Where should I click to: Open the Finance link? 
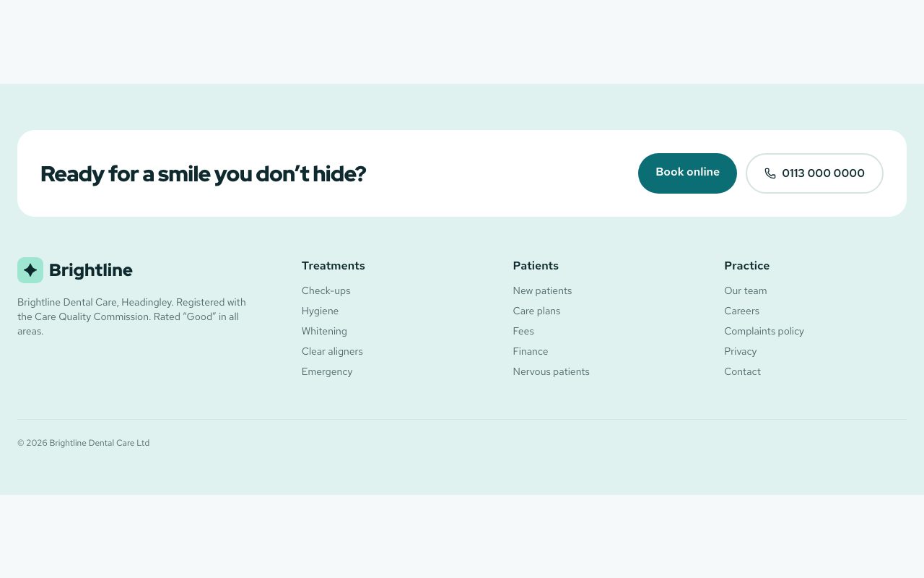pyautogui.click(x=531, y=351)
